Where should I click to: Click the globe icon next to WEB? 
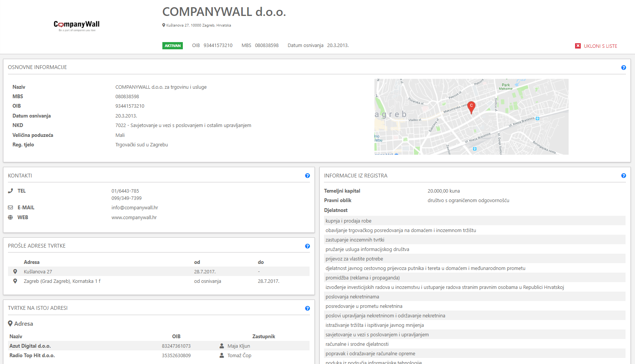[11, 217]
